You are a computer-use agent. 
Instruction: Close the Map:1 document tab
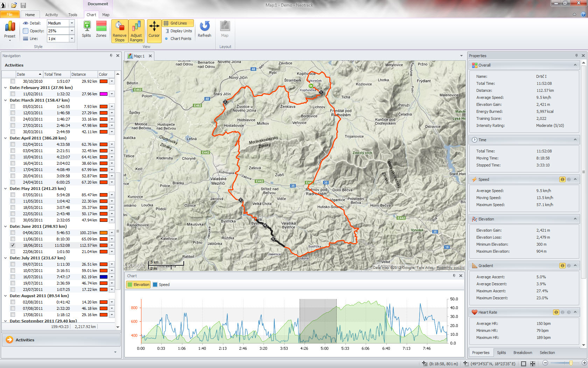(x=150, y=56)
